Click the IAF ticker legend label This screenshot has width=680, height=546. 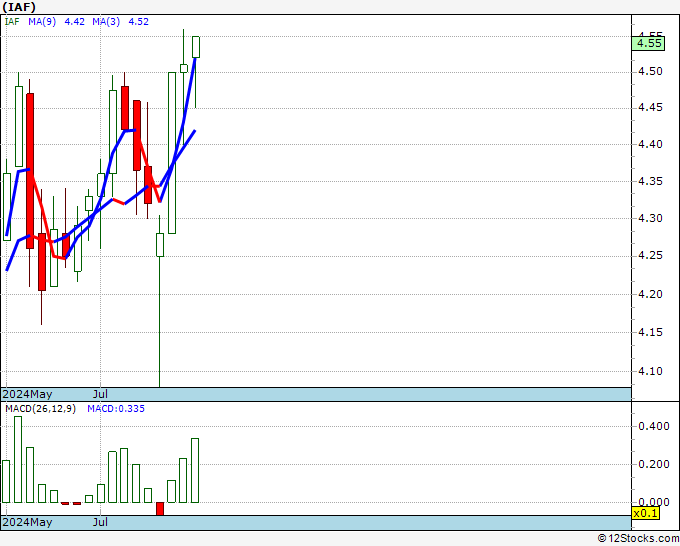12,22
